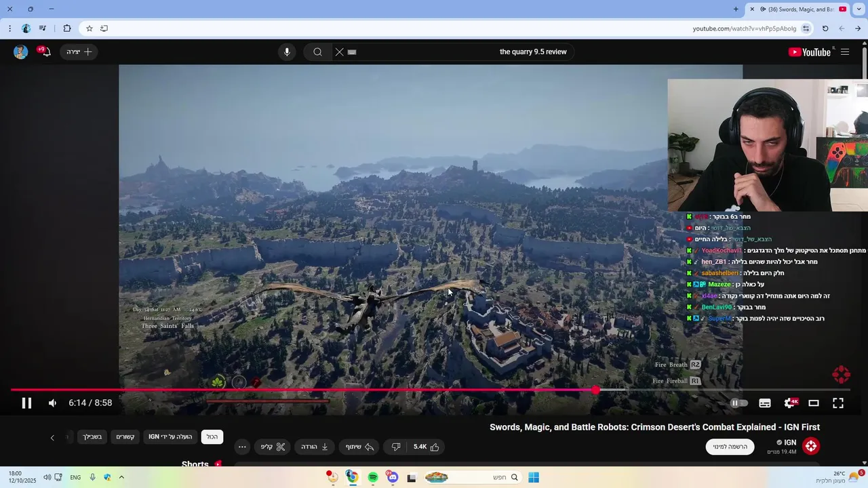Open Chrome from the taskbar
The image size is (868, 488).
(x=352, y=477)
